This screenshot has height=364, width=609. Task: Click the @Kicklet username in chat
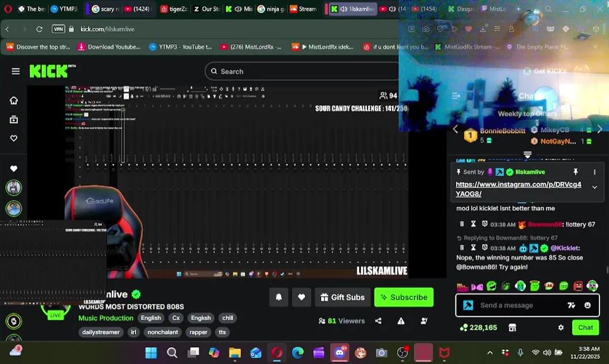coord(564,248)
